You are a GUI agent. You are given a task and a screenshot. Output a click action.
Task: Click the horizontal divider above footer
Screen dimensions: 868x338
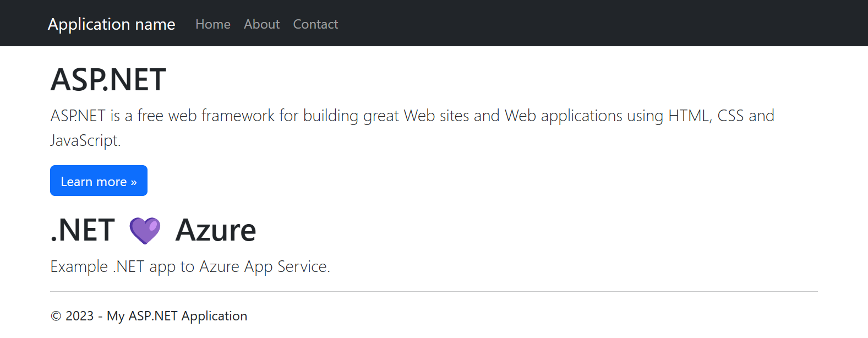click(x=434, y=291)
